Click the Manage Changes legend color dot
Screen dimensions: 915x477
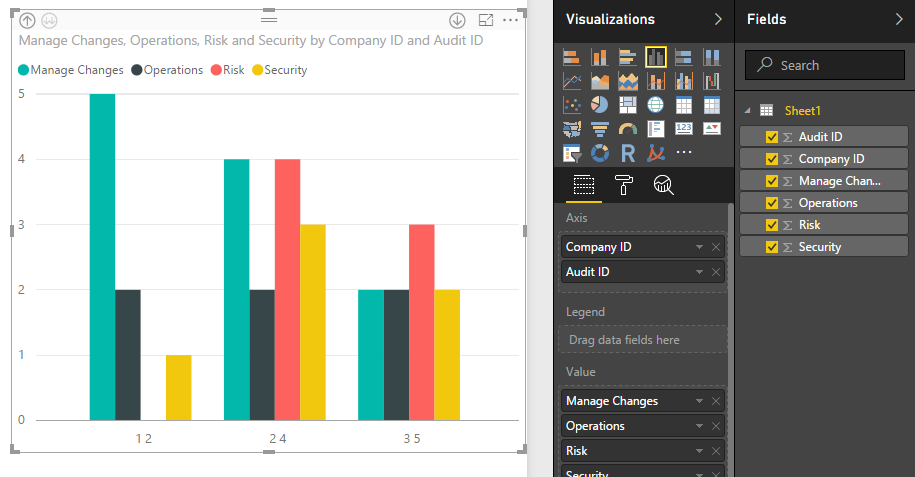23,70
